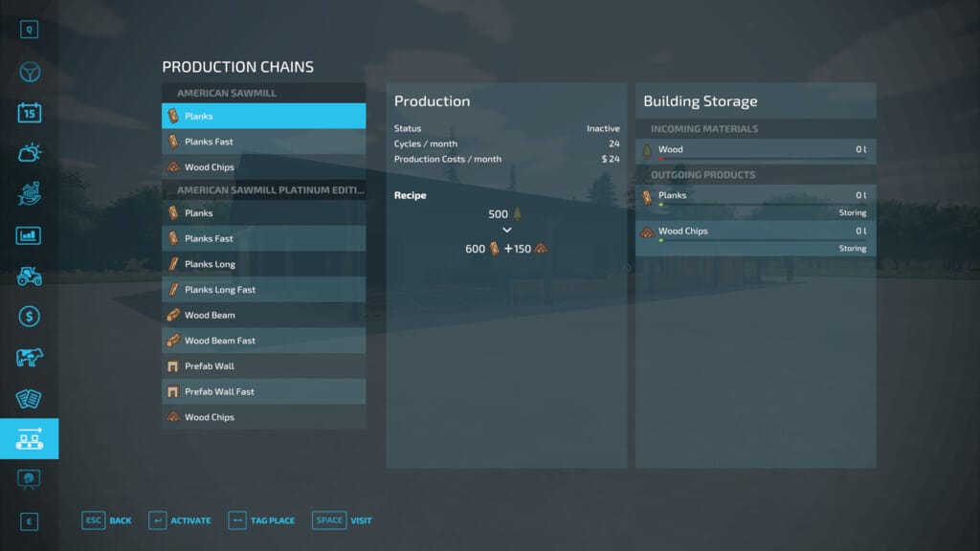Click the Wood fill level bar
This screenshot has width=980, height=551.
point(755,160)
